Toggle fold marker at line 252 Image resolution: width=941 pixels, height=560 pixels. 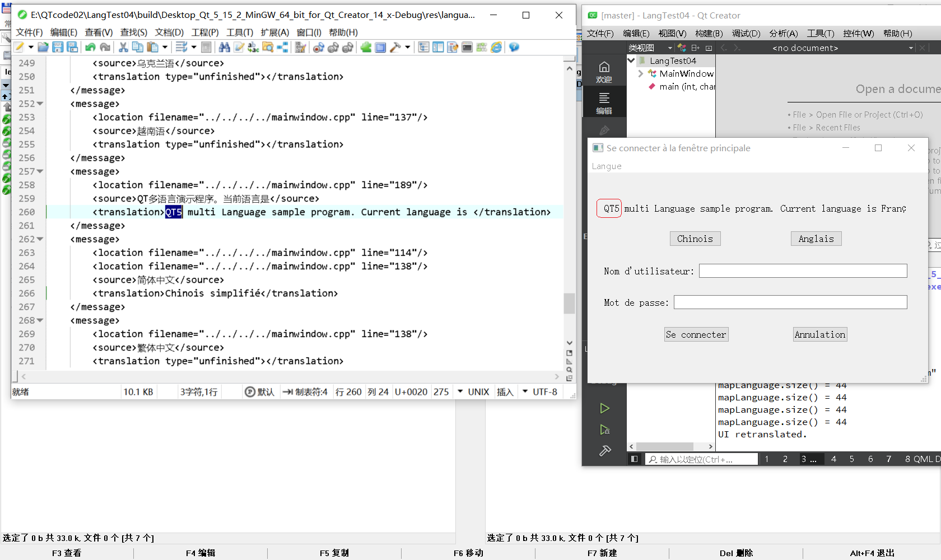click(40, 104)
